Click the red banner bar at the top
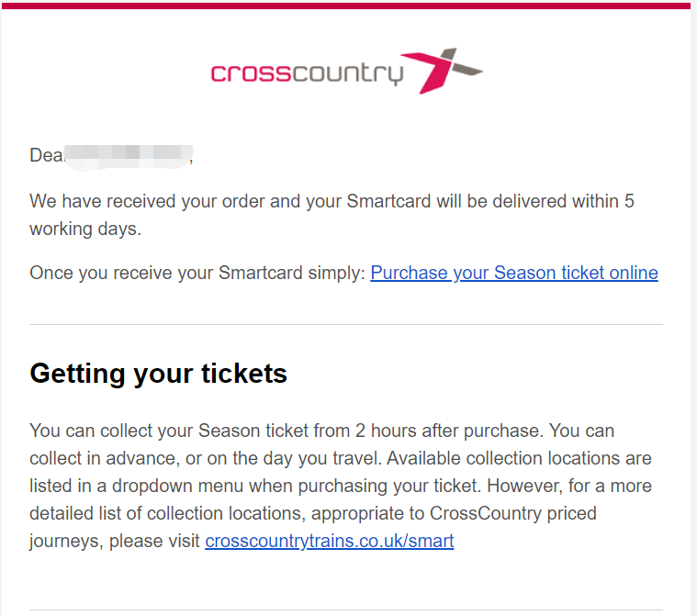 [x=346, y=6]
